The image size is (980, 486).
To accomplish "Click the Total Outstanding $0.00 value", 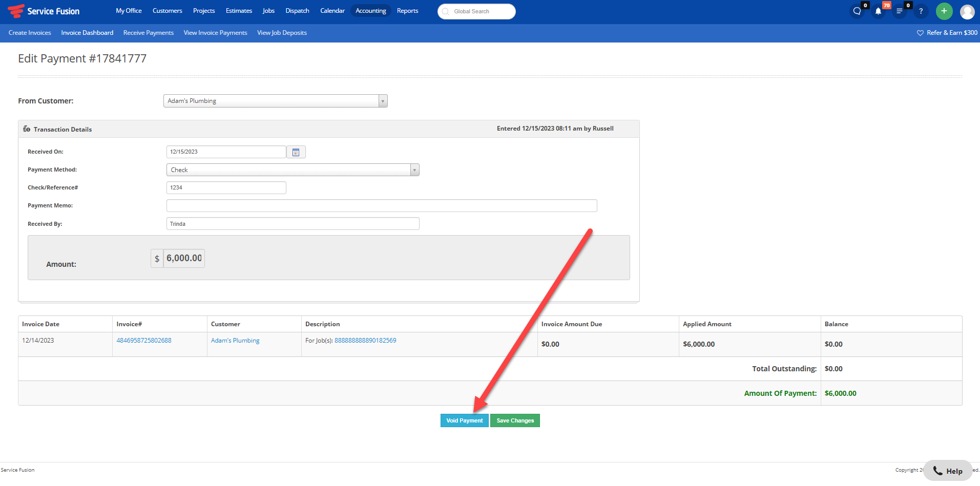I will pyautogui.click(x=833, y=369).
